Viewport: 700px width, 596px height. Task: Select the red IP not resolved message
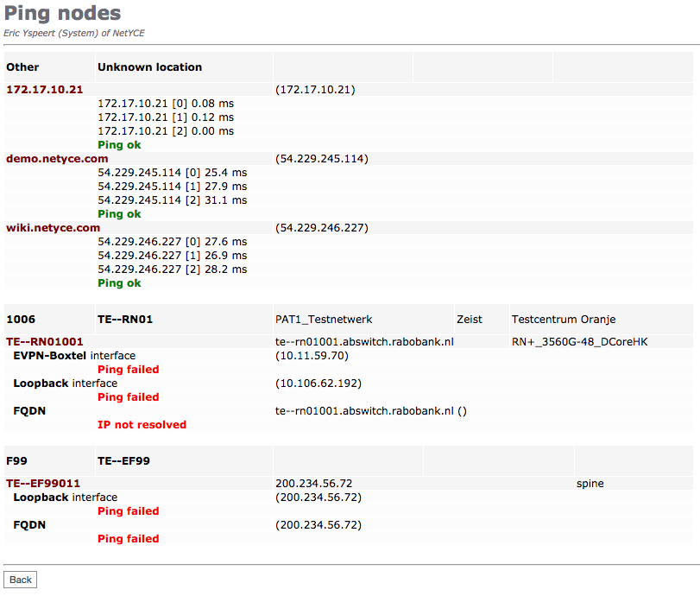142,424
